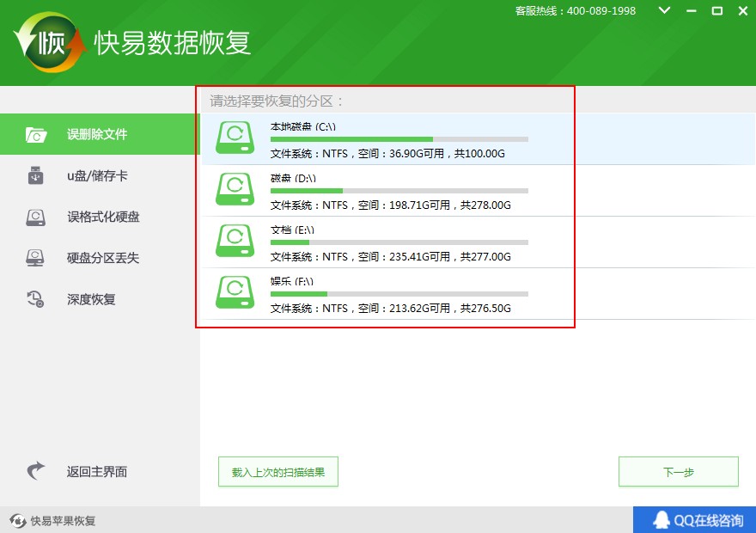Select the 磁盘 (D:\) drive icon

pyautogui.click(x=235, y=189)
